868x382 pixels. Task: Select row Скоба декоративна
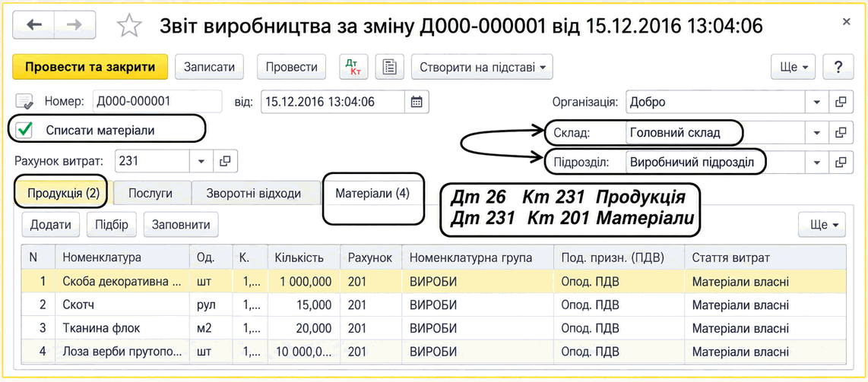[433, 282]
